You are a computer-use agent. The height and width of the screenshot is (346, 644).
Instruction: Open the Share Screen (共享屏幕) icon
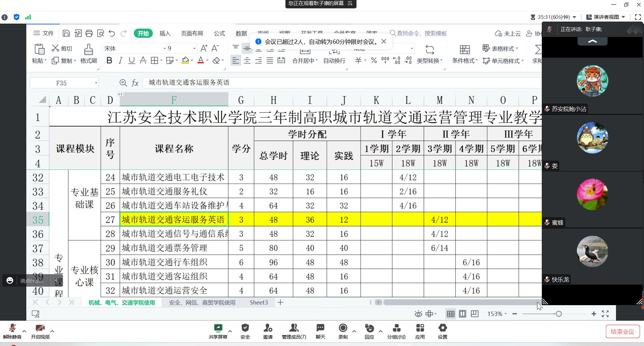218,331
